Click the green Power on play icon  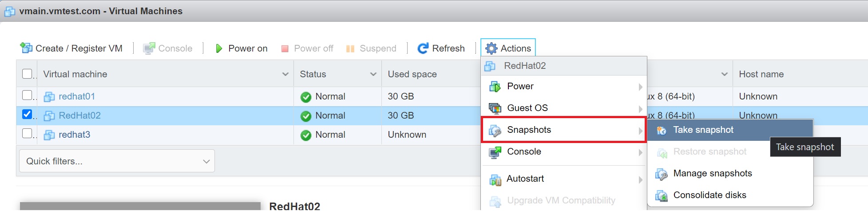[218, 48]
